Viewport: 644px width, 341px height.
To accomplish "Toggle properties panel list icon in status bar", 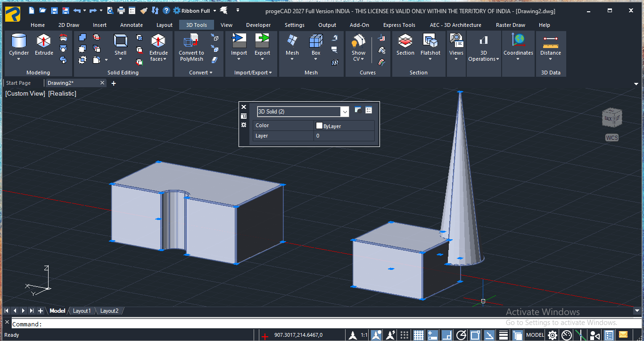I will click(609, 335).
